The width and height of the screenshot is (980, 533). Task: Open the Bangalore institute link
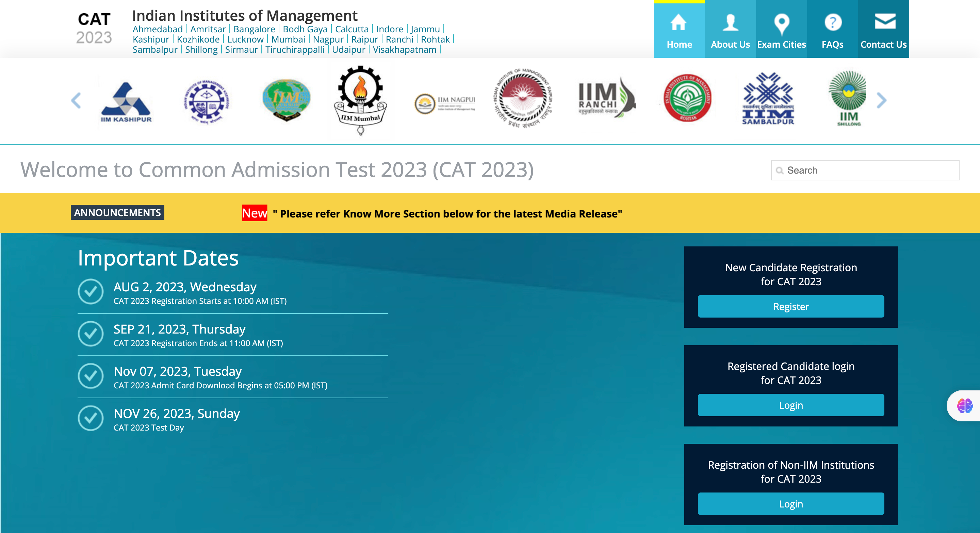254,29
